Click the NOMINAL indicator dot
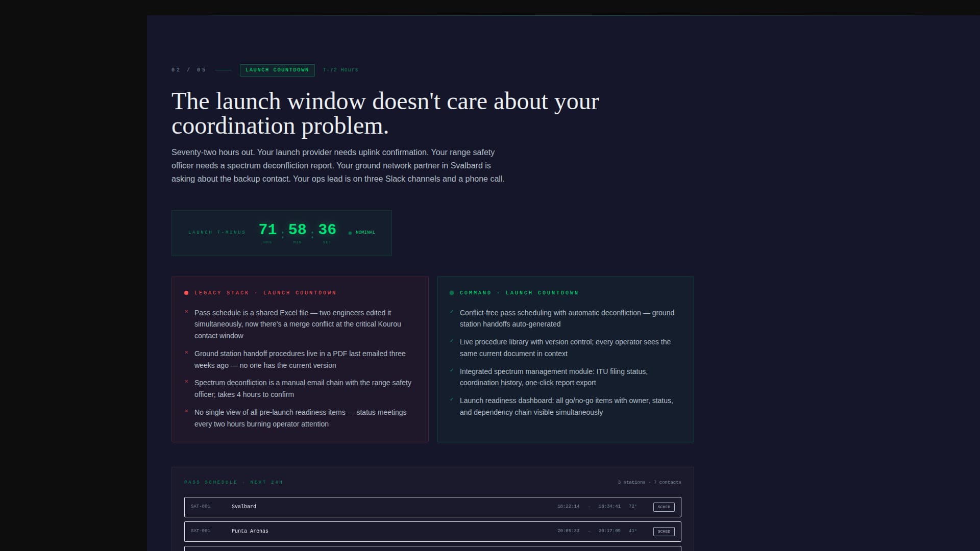 (x=350, y=232)
